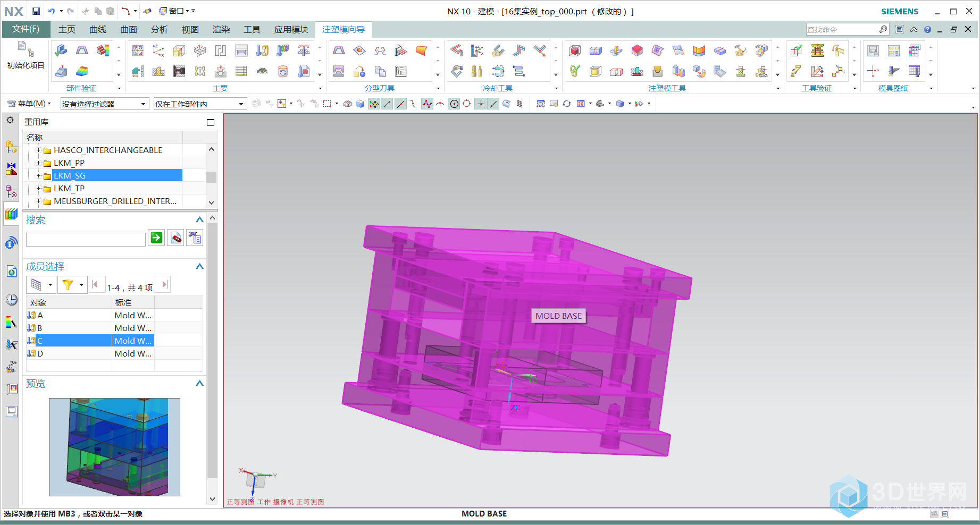980x525 pixels.
Task: Toggle the Quadrant Point snap option
Action: (x=467, y=104)
